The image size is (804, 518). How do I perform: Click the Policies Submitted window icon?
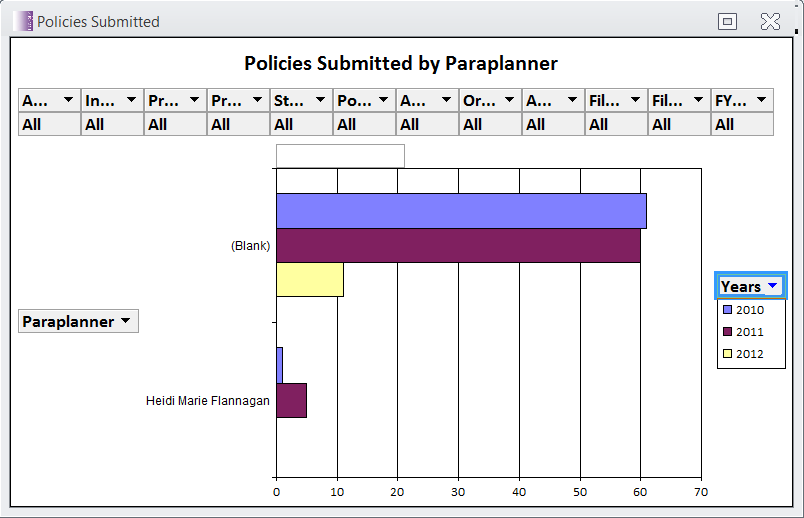(24, 21)
